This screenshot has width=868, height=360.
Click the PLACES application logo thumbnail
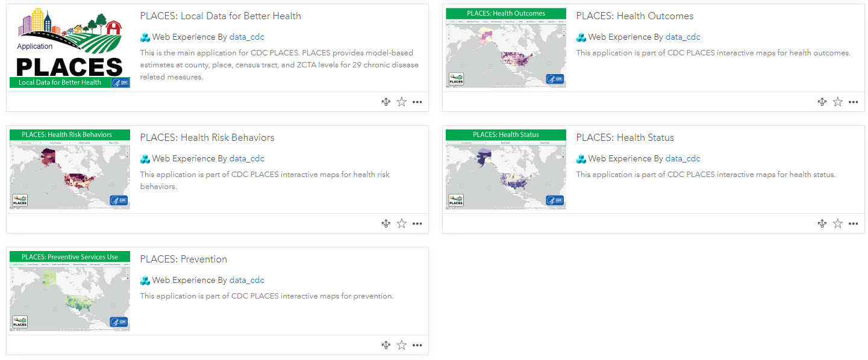(x=70, y=48)
